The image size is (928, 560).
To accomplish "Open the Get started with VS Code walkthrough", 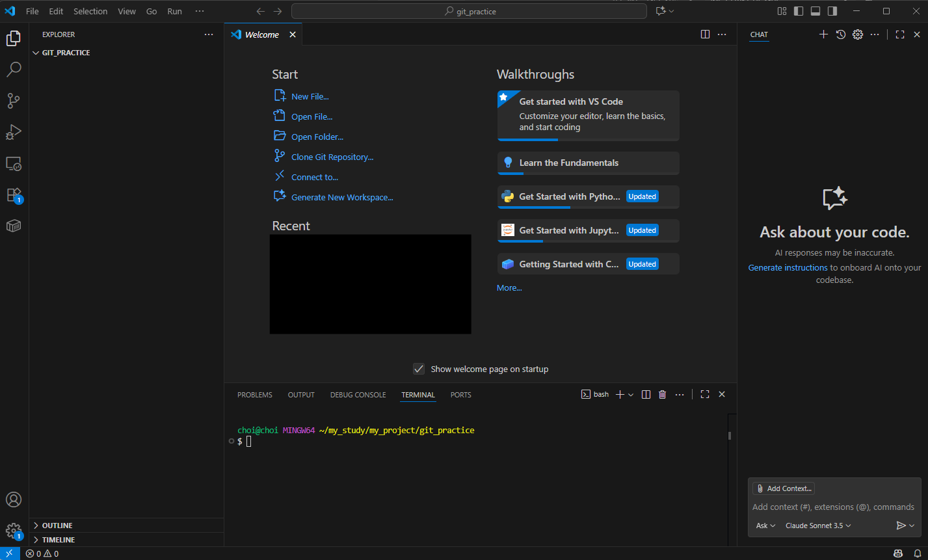I will [x=588, y=115].
